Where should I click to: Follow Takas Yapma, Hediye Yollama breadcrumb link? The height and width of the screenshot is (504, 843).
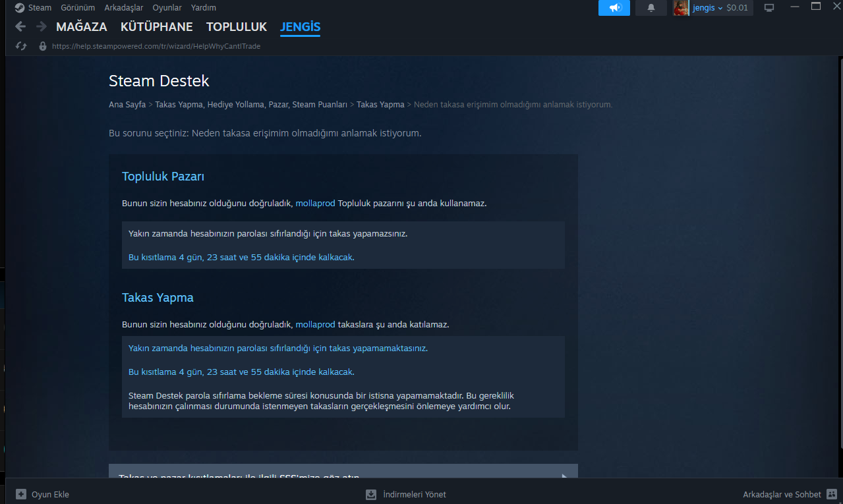pos(251,105)
